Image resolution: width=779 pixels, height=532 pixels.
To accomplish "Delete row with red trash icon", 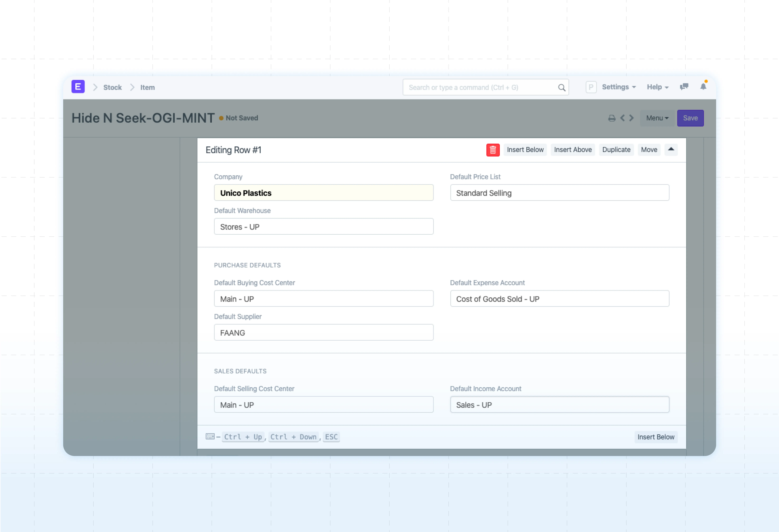I will (492, 150).
